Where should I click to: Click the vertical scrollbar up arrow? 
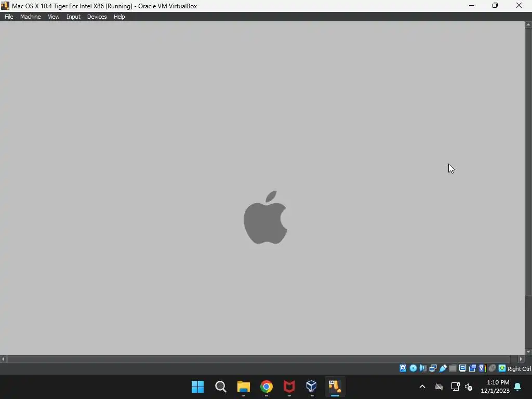[528, 25]
